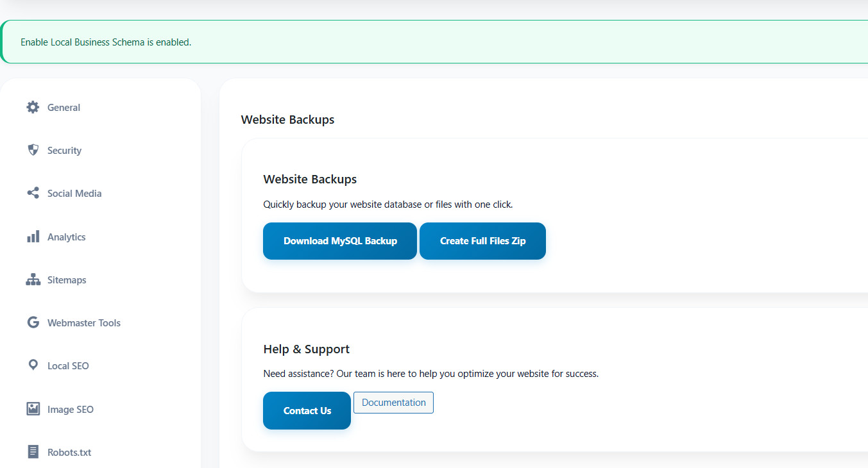The width and height of the screenshot is (868, 468).
Task: Select the Security shield icon
Action: (x=33, y=150)
